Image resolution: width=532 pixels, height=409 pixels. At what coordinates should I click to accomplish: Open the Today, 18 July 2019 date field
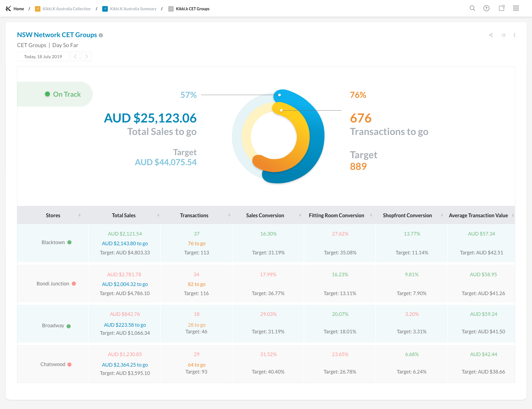tap(43, 57)
